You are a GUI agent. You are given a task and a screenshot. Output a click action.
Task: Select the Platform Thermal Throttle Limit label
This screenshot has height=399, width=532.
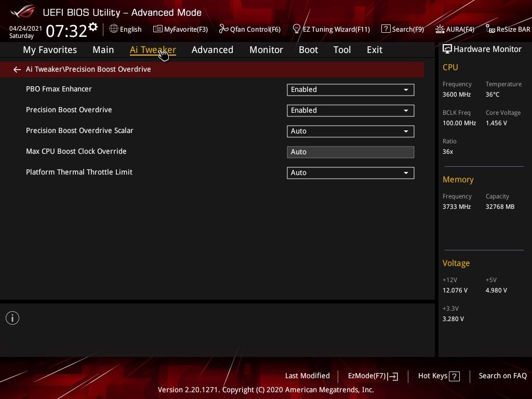tap(79, 172)
